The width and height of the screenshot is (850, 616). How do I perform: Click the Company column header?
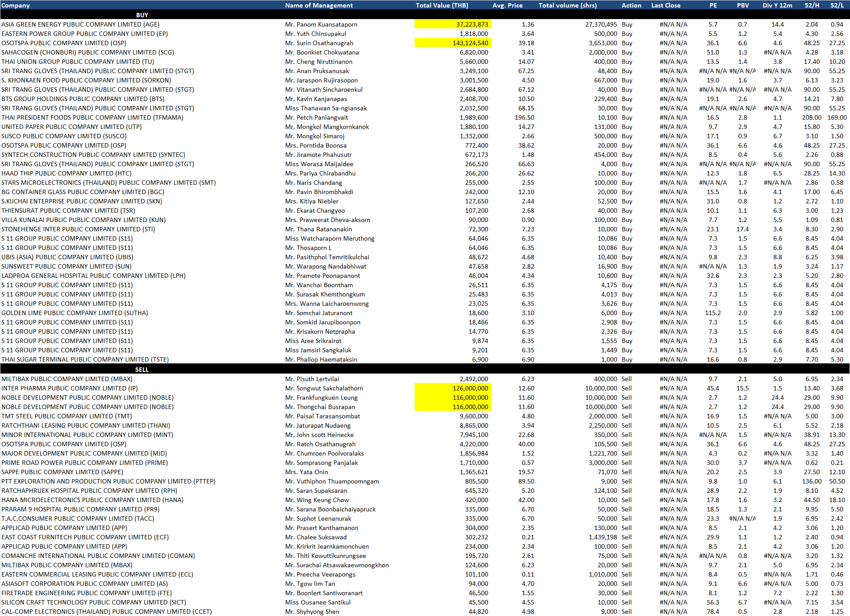pos(16,5)
